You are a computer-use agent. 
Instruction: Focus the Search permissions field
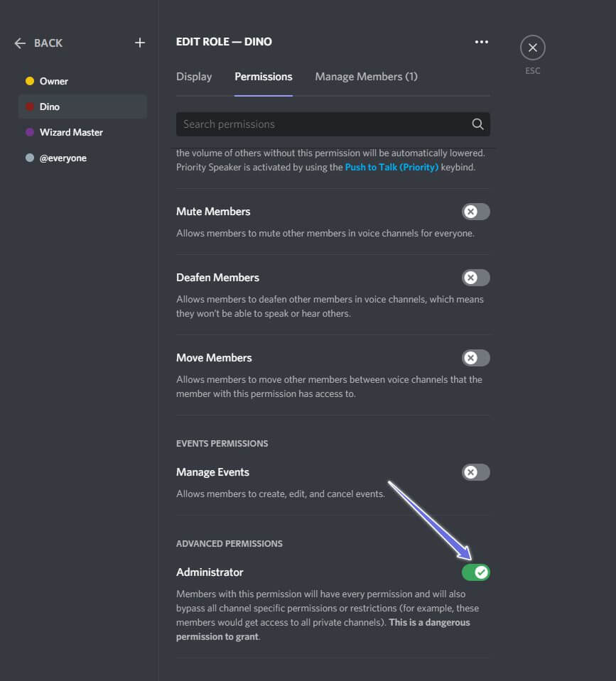coord(333,124)
